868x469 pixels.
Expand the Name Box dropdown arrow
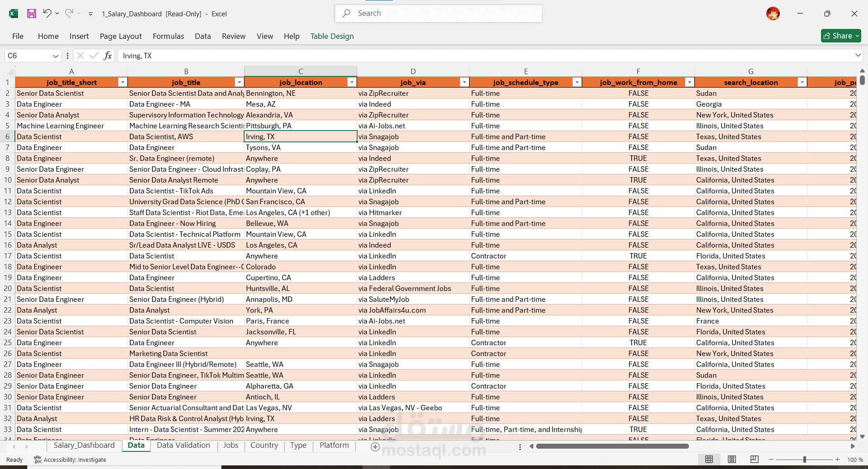coord(56,56)
